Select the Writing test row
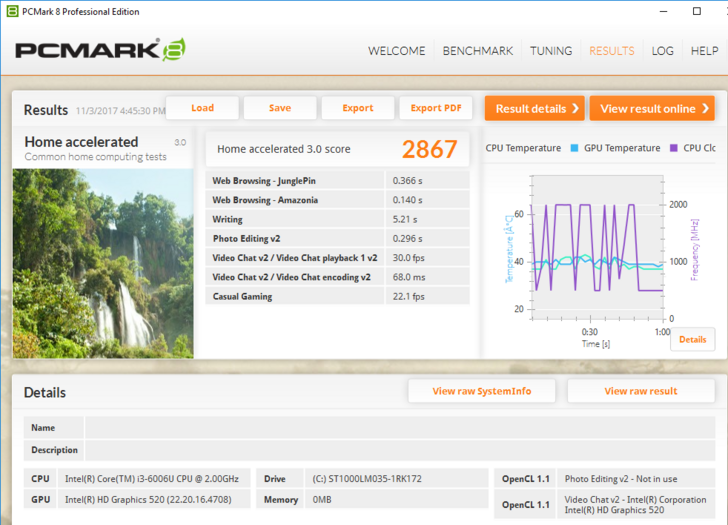 pos(338,219)
